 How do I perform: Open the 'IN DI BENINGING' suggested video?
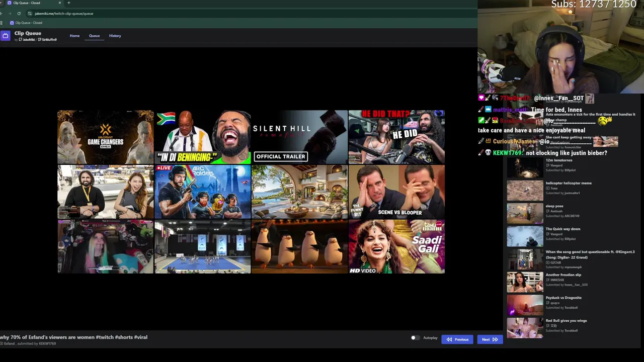(202, 137)
